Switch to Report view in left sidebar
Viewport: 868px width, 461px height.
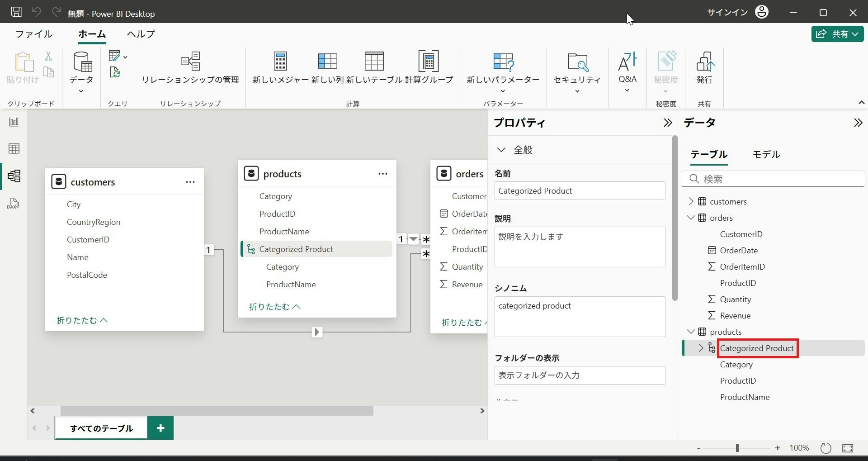click(14, 122)
